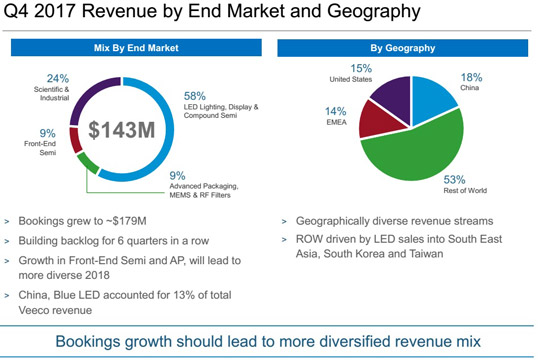542x360 pixels.
Task: Click the Bookings grew to ~$179M bullet
Action: click(82, 221)
